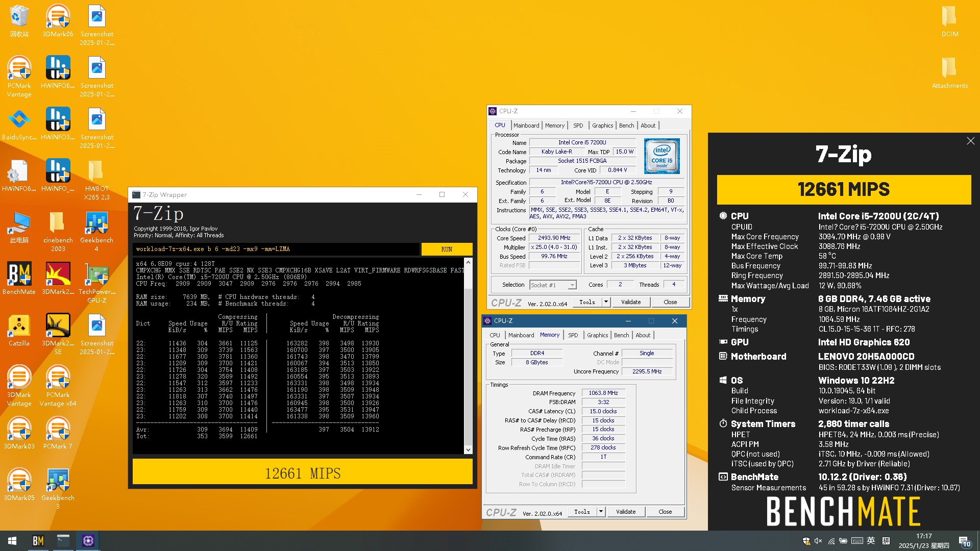980x551 pixels.
Task: Launch the BaiduSync desktop icon
Action: click(x=19, y=123)
